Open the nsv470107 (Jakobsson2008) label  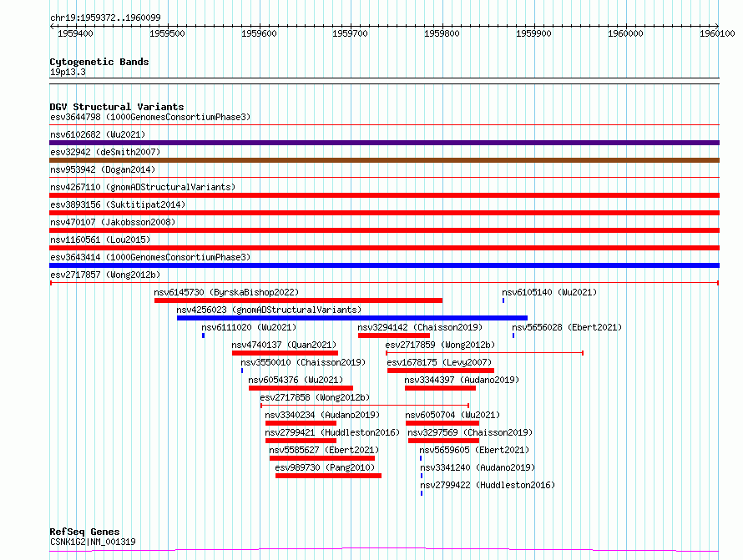[x=113, y=222]
